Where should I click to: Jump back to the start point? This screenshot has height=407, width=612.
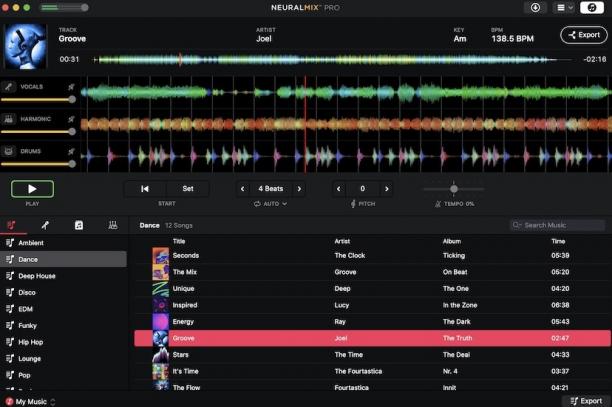(145, 189)
